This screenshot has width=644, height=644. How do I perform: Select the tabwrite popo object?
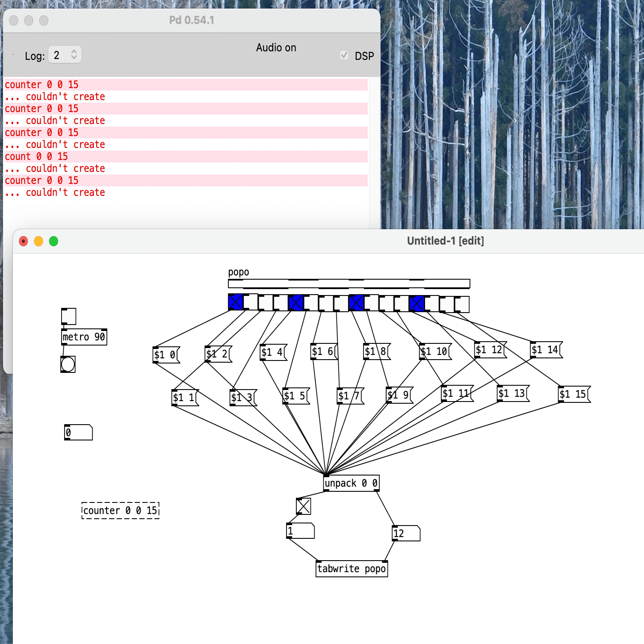point(351,569)
